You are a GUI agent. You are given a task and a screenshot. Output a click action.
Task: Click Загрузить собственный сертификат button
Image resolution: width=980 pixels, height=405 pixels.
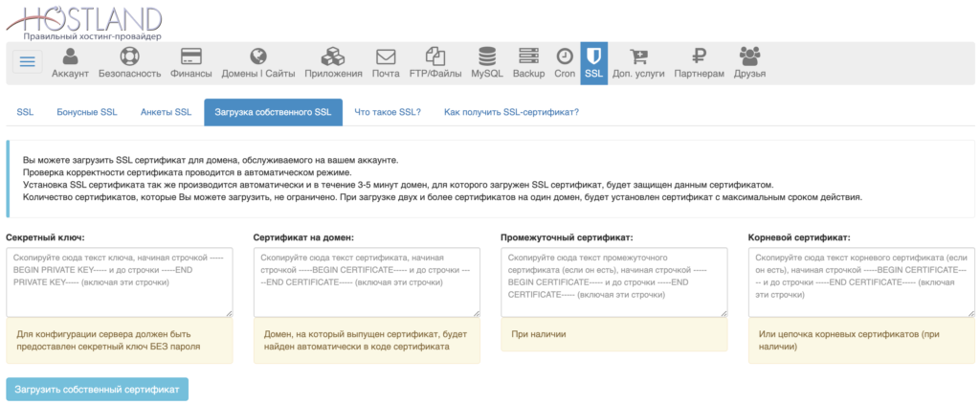(97, 389)
